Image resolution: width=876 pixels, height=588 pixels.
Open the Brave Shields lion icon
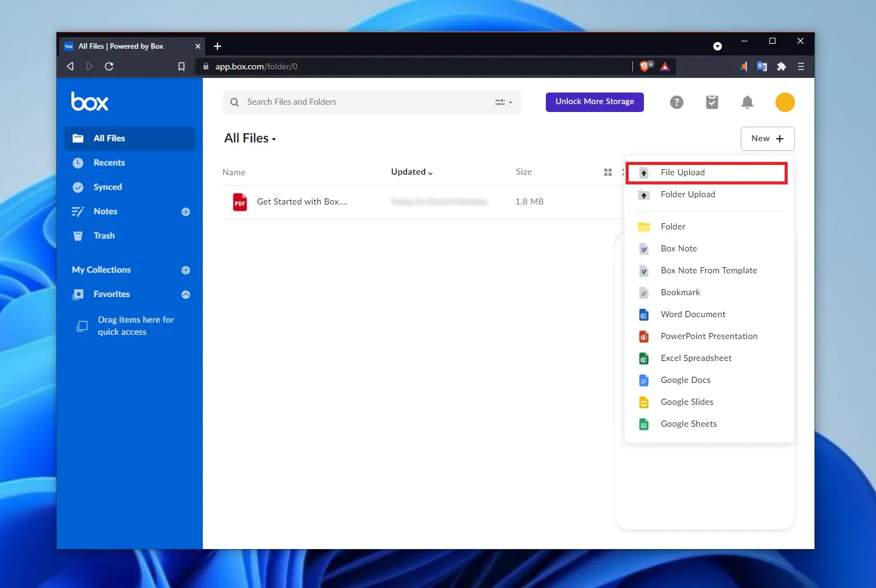coord(646,66)
